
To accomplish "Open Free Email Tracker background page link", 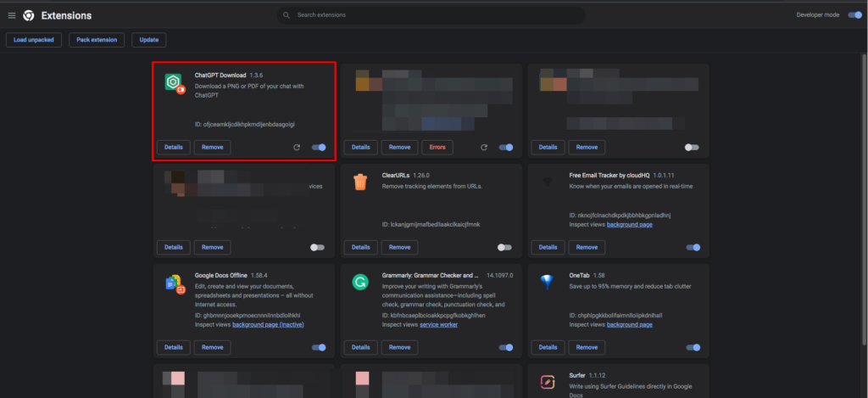I will click(630, 225).
